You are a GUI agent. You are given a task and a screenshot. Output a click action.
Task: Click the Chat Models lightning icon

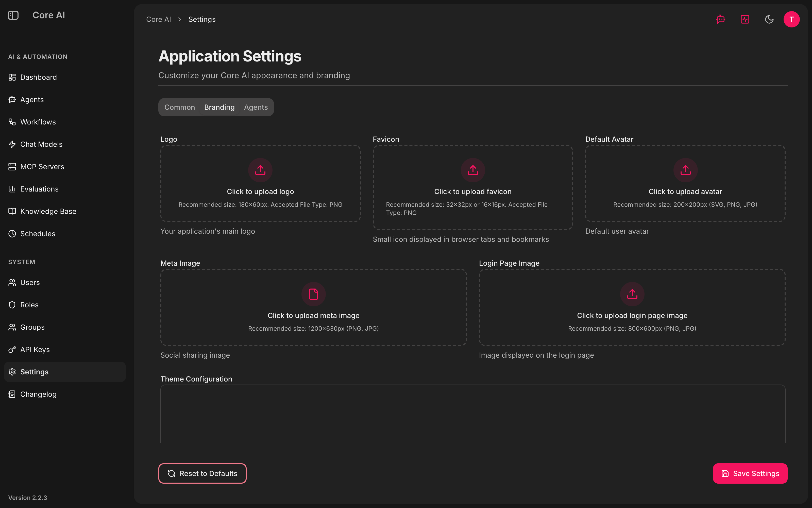tap(12, 144)
